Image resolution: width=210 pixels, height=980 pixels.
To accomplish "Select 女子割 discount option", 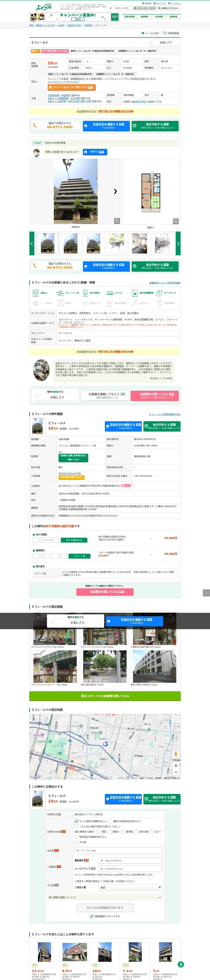I will click(x=41, y=556).
